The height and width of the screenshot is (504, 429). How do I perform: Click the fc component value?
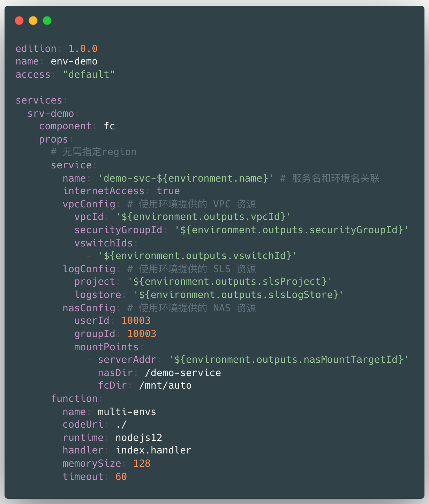pyautogui.click(x=109, y=126)
